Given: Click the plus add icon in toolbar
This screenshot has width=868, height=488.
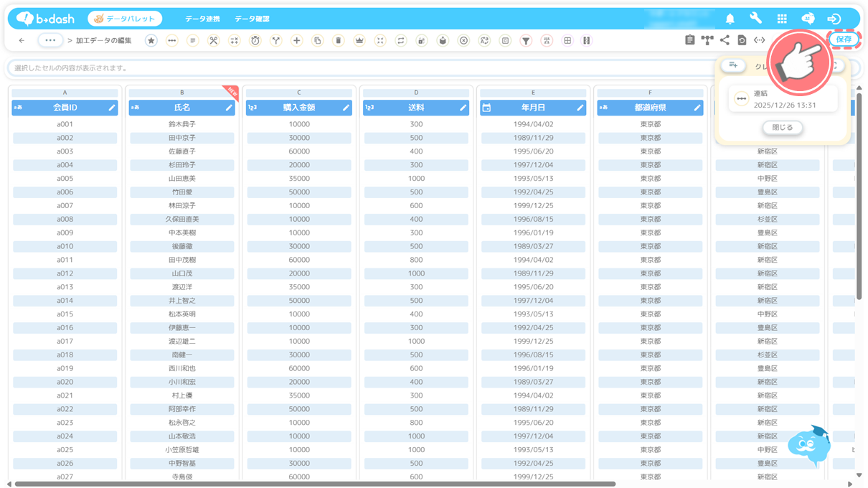Looking at the screenshot, I should coord(296,41).
